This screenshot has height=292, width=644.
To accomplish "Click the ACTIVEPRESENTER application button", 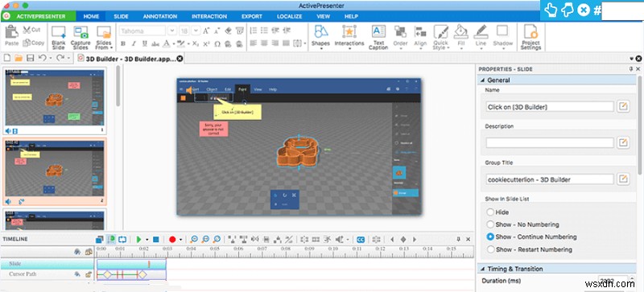I will pyautogui.click(x=39, y=16).
